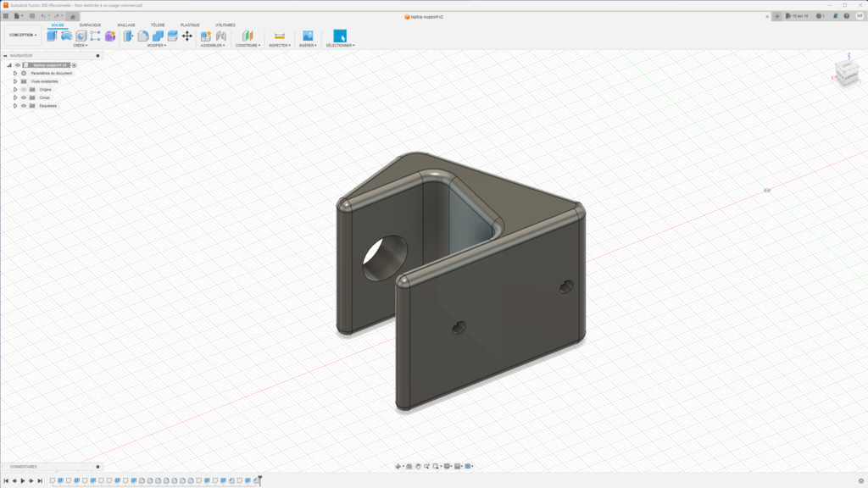868x488 pixels.
Task: Open the Construire dropdown menu
Action: point(248,46)
